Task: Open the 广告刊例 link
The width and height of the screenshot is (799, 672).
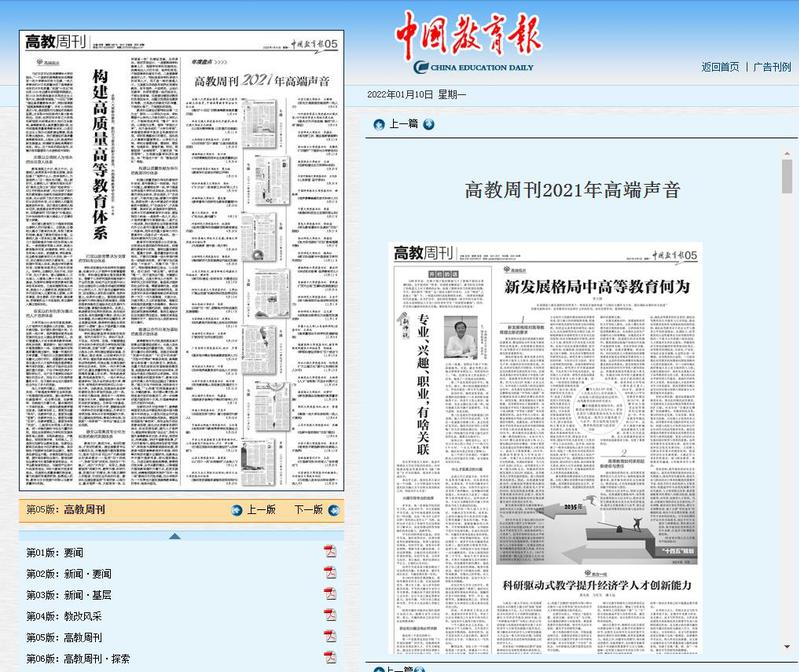Action: pos(772,67)
